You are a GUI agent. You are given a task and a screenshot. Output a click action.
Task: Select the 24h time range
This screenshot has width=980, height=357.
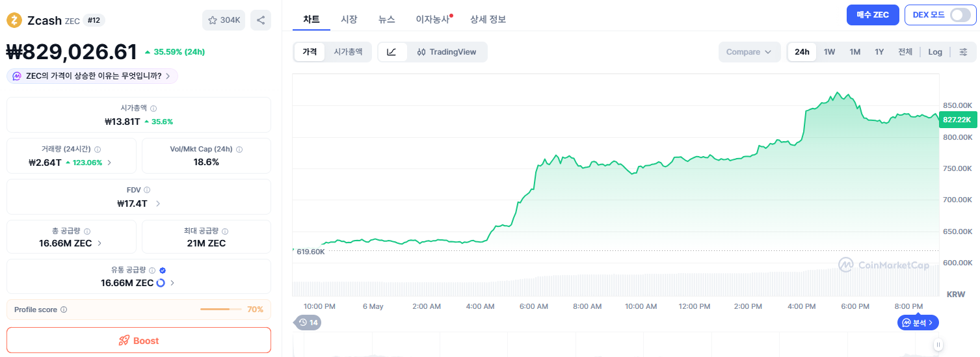click(802, 52)
